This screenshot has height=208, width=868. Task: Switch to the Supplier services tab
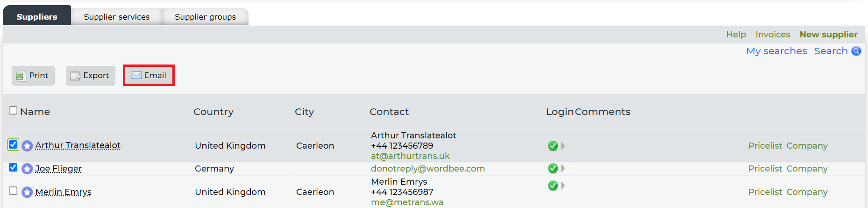pyautogui.click(x=117, y=17)
